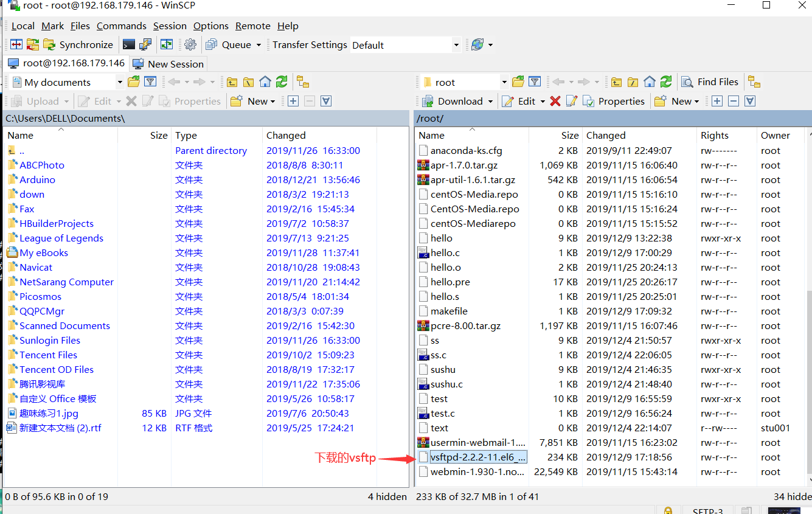Open session in PuTTY icon

[x=145, y=44]
